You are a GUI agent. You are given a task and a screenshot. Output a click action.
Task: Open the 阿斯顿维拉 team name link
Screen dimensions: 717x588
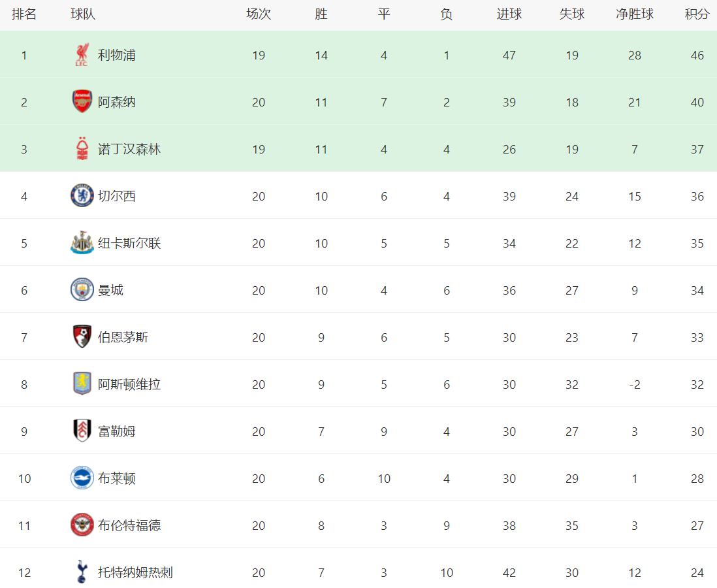click(129, 384)
